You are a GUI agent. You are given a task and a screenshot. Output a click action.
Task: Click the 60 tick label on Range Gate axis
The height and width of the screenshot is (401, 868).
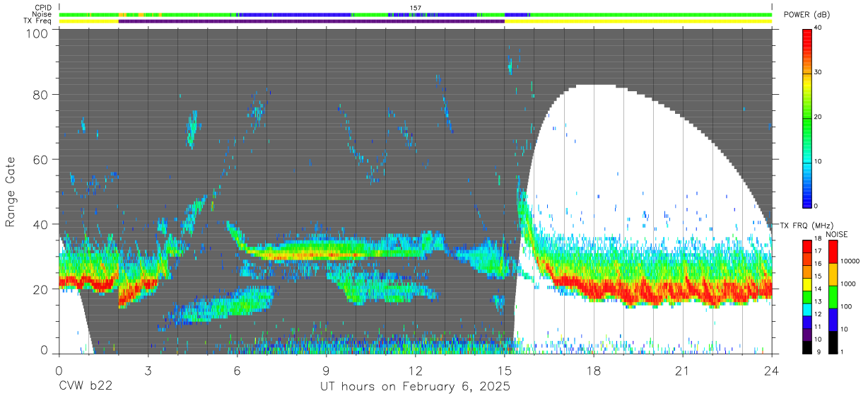[x=41, y=159]
